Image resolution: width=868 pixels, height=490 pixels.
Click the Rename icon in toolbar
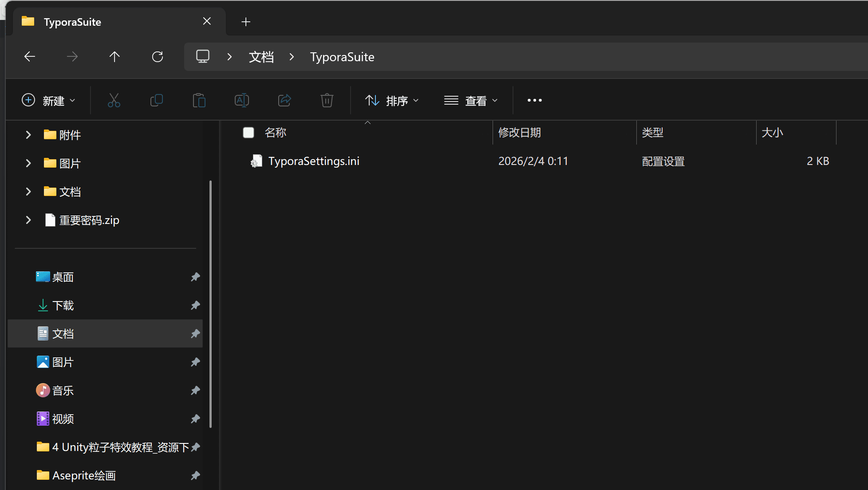tap(242, 101)
